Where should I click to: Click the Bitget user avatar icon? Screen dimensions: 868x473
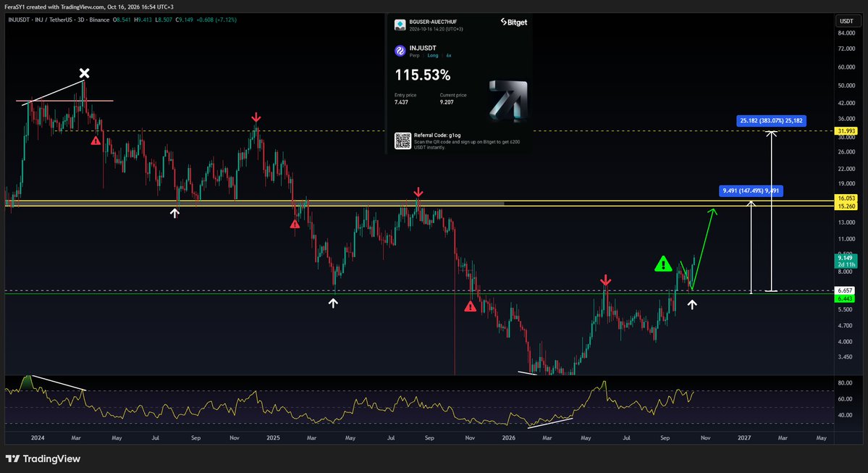400,25
